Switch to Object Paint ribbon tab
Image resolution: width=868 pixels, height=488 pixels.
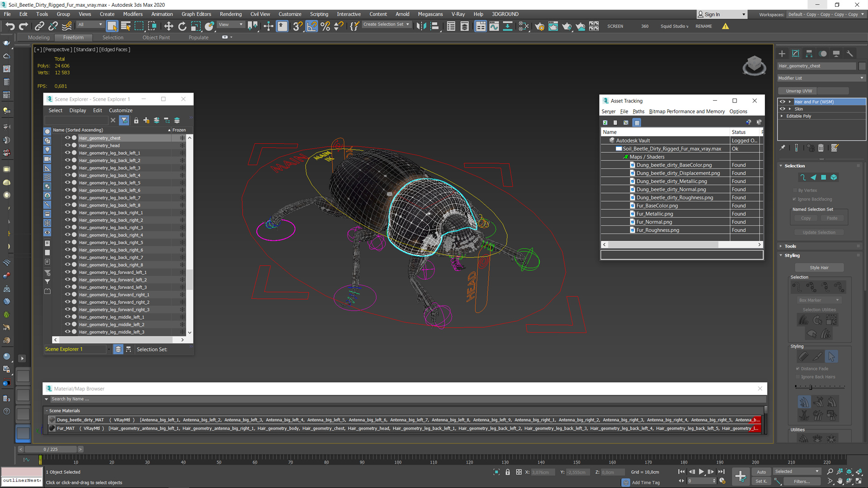156,38
